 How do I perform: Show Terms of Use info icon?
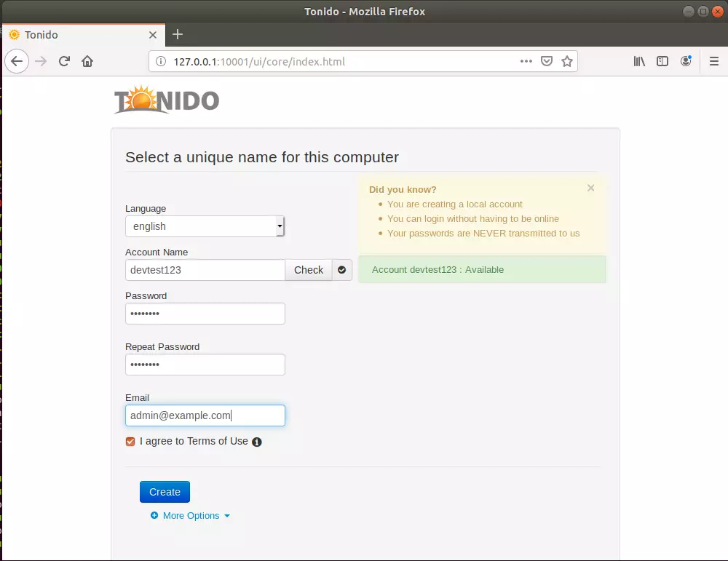click(257, 442)
